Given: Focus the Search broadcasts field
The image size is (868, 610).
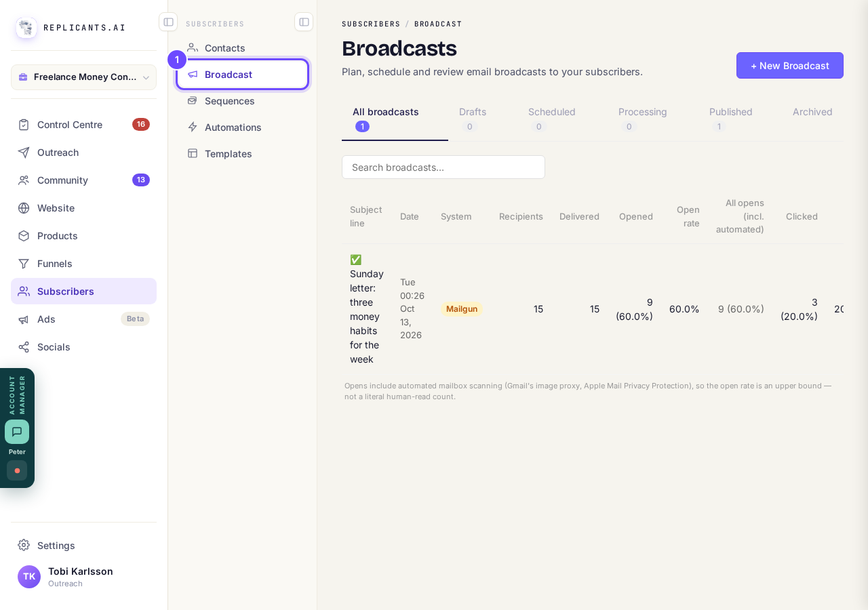Looking at the screenshot, I should click(x=443, y=167).
